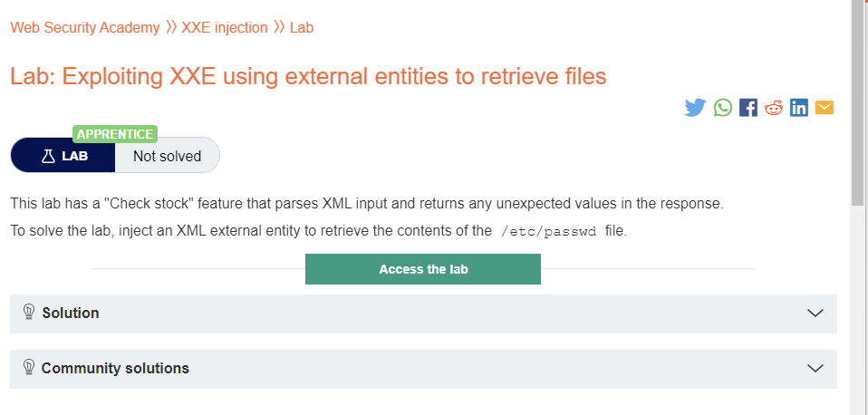Go to Web Security Academy breadcrumb
Viewport: 868px width, 415px height.
pyautogui.click(x=84, y=28)
